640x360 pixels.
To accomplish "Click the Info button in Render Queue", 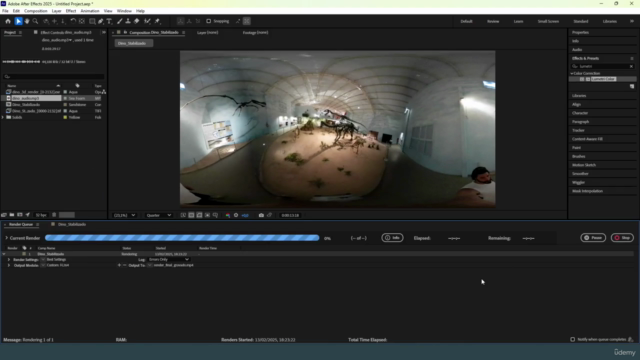I will click(x=392, y=238).
